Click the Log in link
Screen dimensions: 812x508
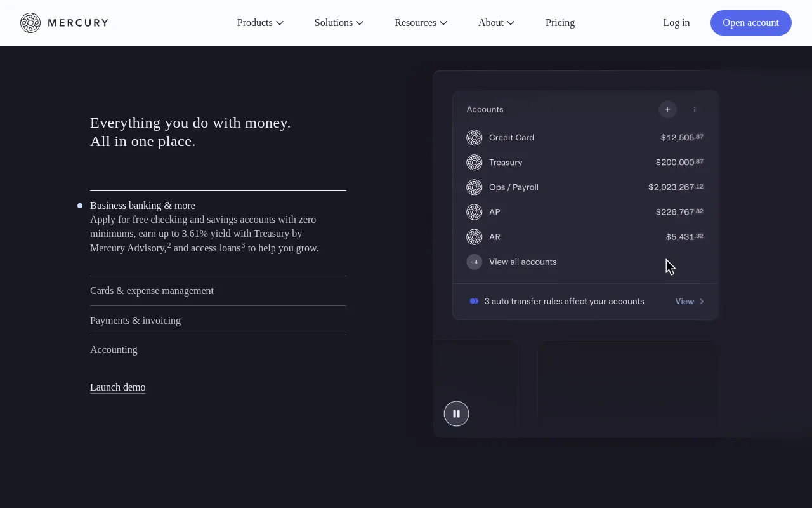click(x=676, y=23)
